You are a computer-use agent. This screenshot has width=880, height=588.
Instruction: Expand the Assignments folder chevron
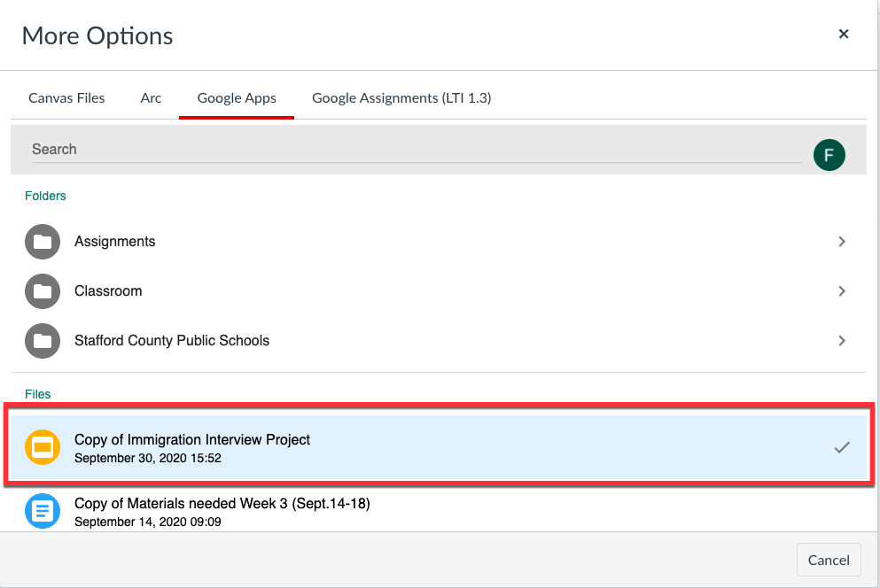coord(841,242)
